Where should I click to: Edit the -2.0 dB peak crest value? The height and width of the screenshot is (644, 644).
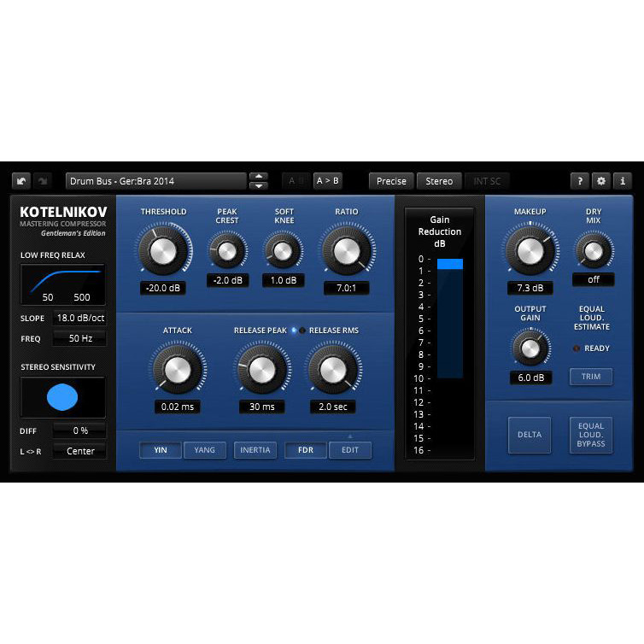pyautogui.click(x=227, y=280)
